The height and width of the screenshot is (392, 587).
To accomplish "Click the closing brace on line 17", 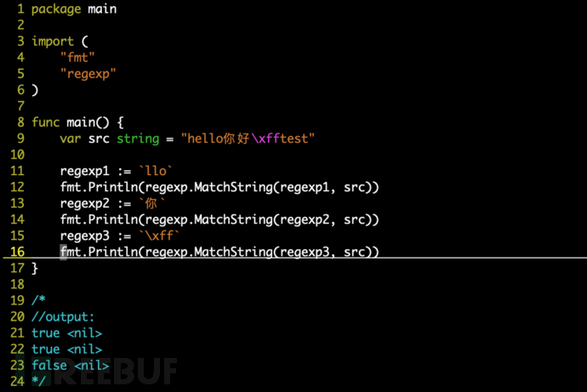I will tap(34, 268).
